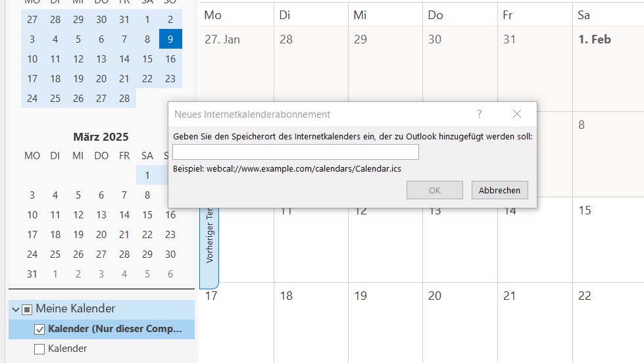Enable the unchecked Kalender checkbox
Image resolution: width=644 pixels, height=363 pixels.
(39, 349)
